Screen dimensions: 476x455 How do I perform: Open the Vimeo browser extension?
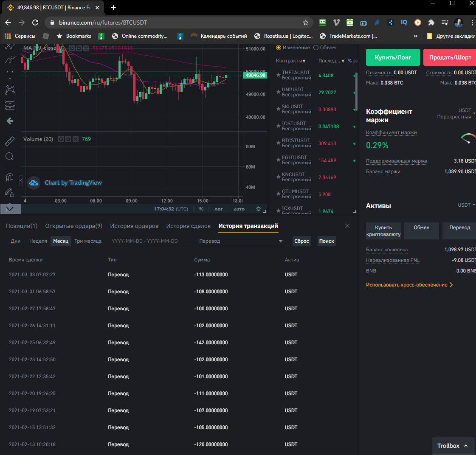336,22
